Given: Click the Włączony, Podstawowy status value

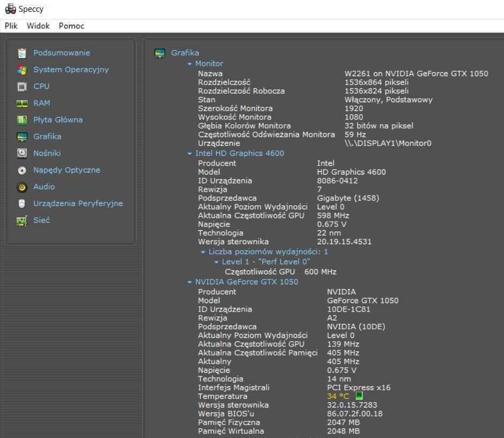Looking at the screenshot, I should [x=388, y=100].
